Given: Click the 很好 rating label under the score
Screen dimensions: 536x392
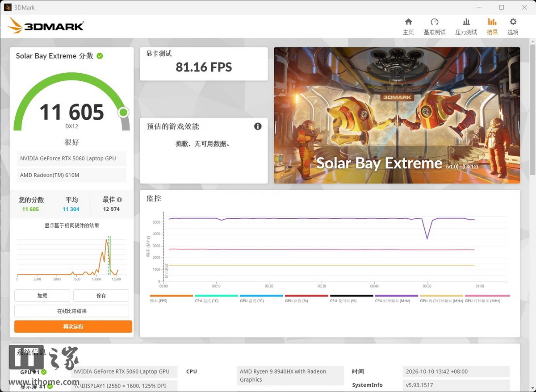Looking at the screenshot, I should (72, 142).
